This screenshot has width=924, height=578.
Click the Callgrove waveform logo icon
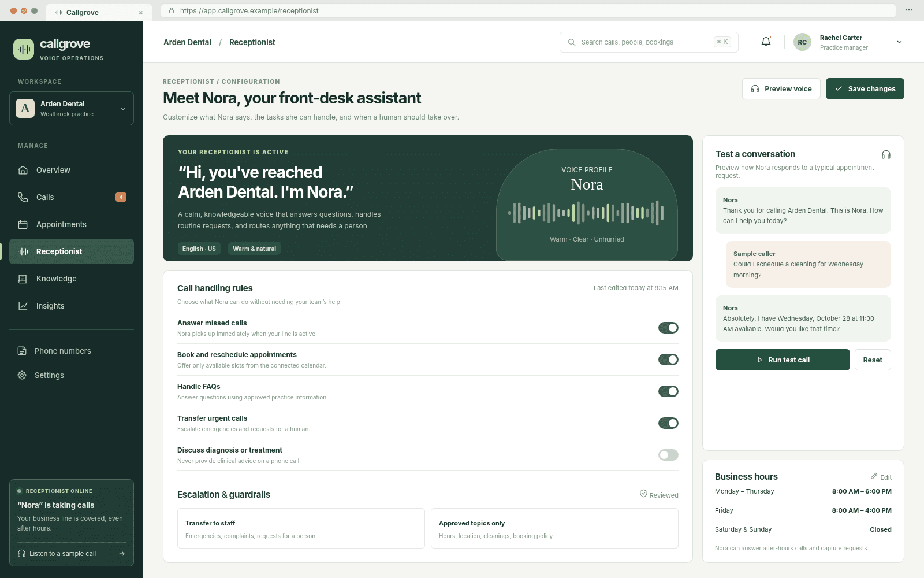click(x=24, y=49)
